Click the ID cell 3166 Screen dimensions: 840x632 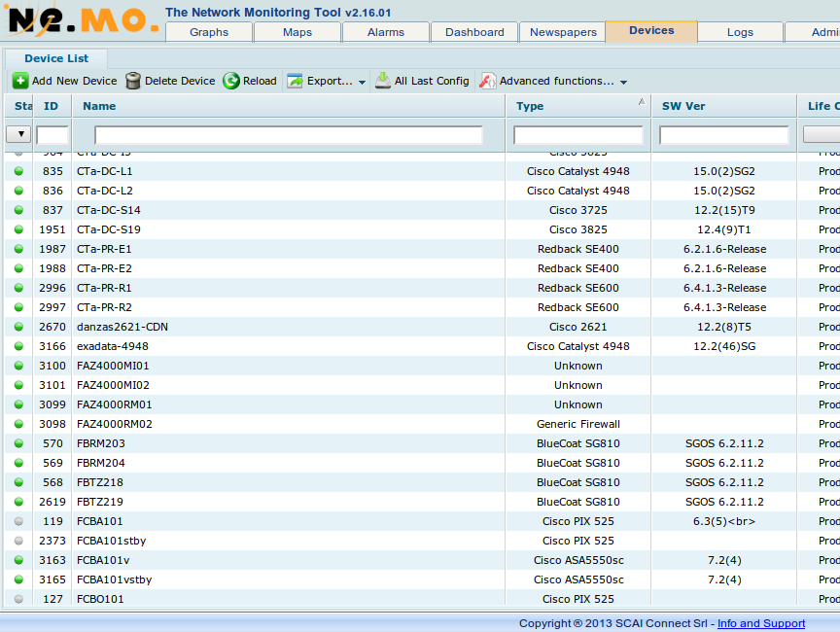point(52,346)
